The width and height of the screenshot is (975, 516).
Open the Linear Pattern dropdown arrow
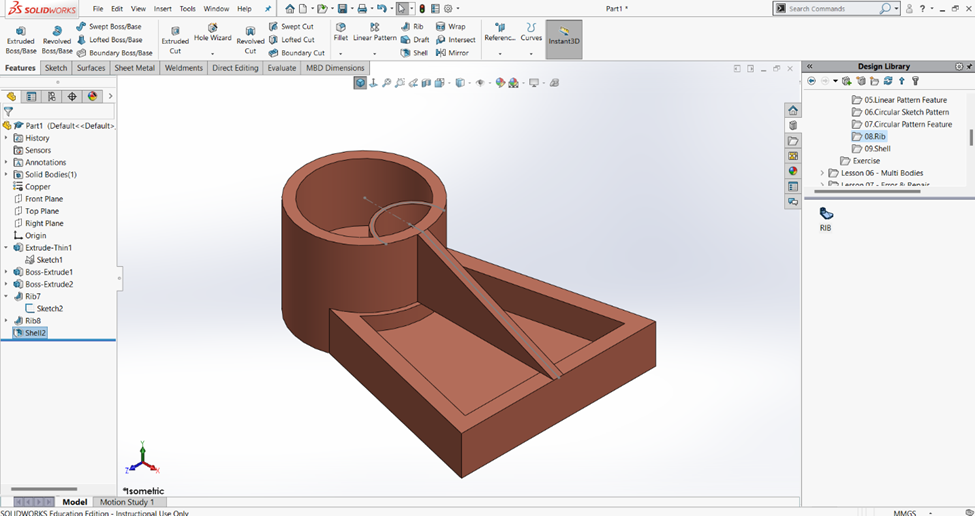(374, 54)
